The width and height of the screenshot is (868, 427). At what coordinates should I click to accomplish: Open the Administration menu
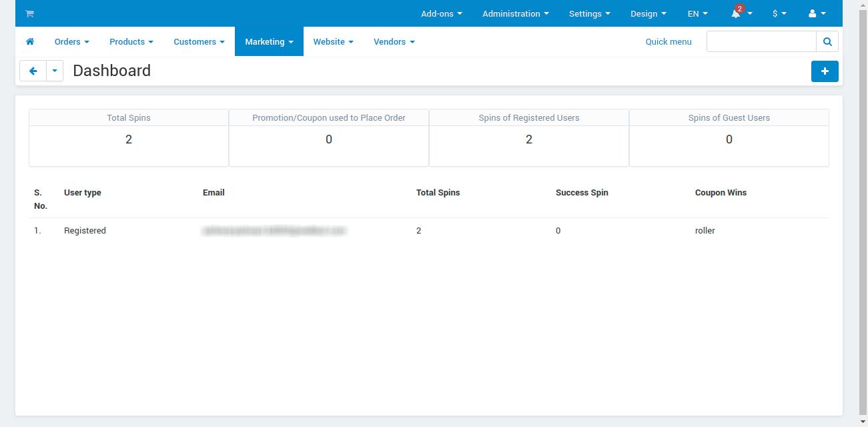point(515,13)
